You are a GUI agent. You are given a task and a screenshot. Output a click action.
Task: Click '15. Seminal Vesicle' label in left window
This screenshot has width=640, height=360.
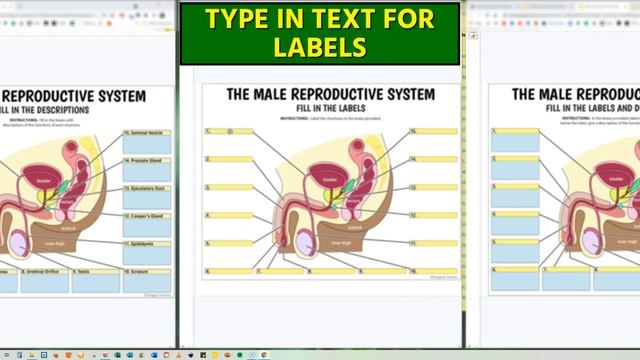147,133
